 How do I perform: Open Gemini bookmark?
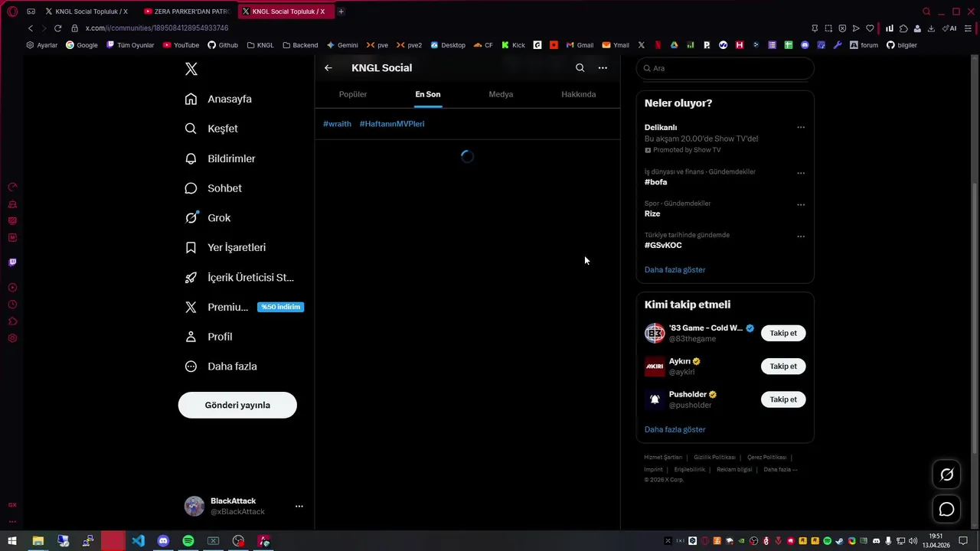[342, 45]
